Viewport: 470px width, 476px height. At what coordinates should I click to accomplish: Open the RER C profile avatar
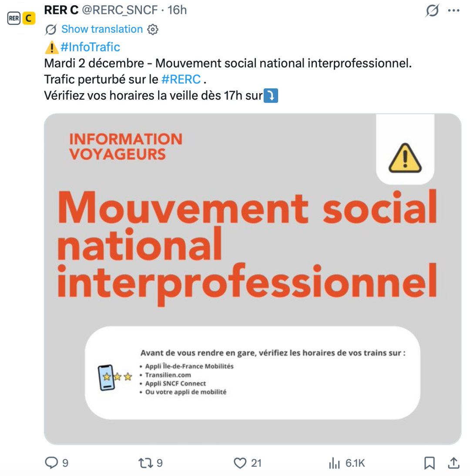tap(21, 18)
